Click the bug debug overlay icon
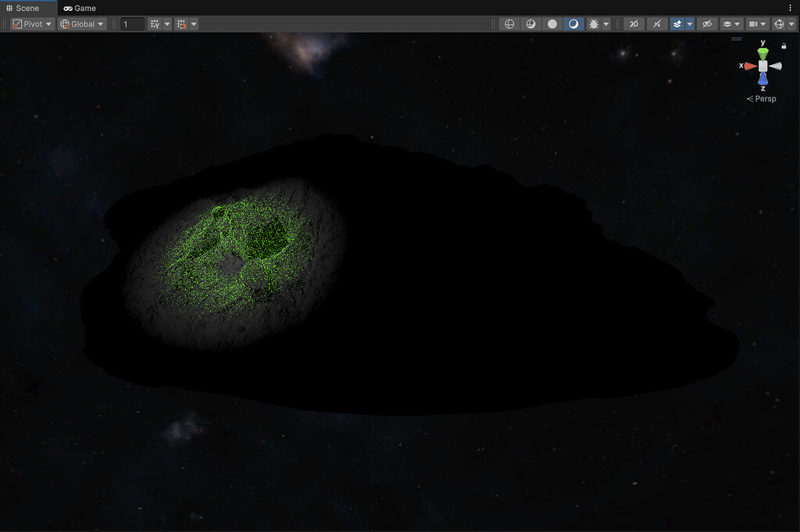Viewport: 800px width, 532px height. [594, 23]
